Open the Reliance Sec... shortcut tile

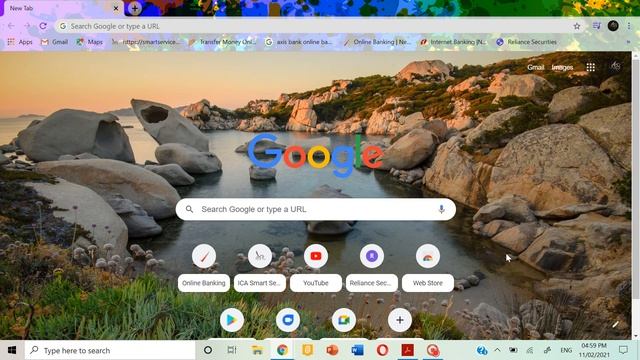(x=371, y=267)
